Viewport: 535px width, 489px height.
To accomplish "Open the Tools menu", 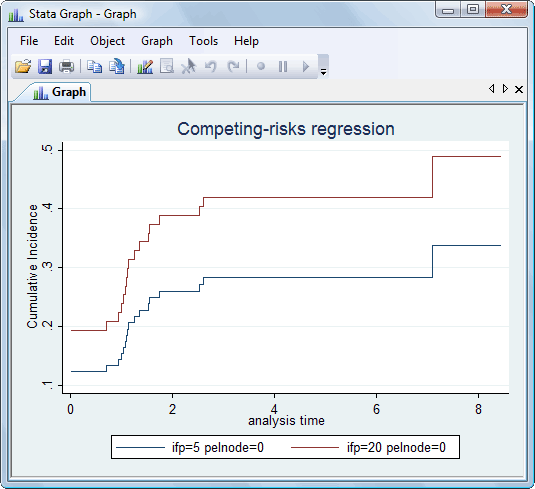I will (x=203, y=41).
